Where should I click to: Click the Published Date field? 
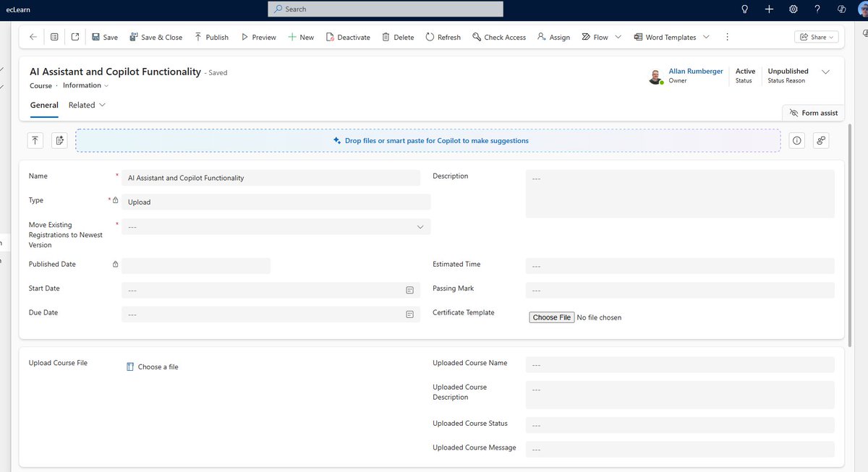tap(196, 265)
